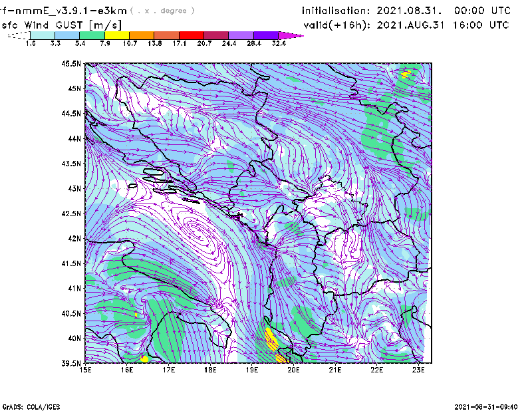Click the 41N latitude axis label
The width and height of the screenshot is (532, 411).
point(74,288)
